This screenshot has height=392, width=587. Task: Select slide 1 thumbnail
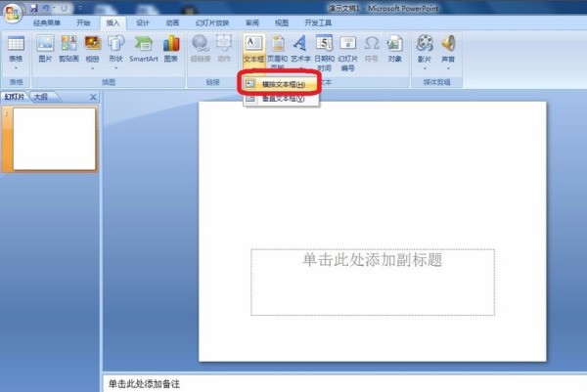pos(54,139)
